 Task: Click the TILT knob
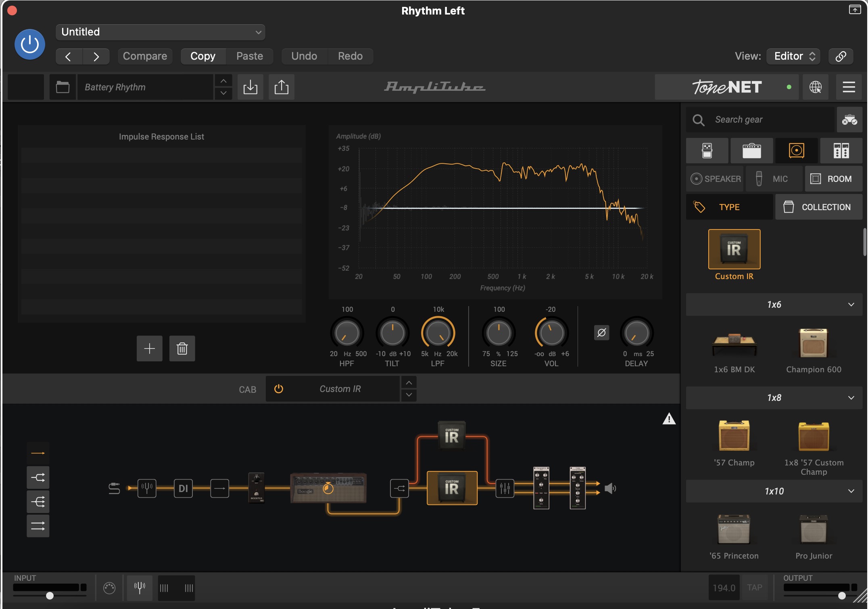[x=392, y=333]
